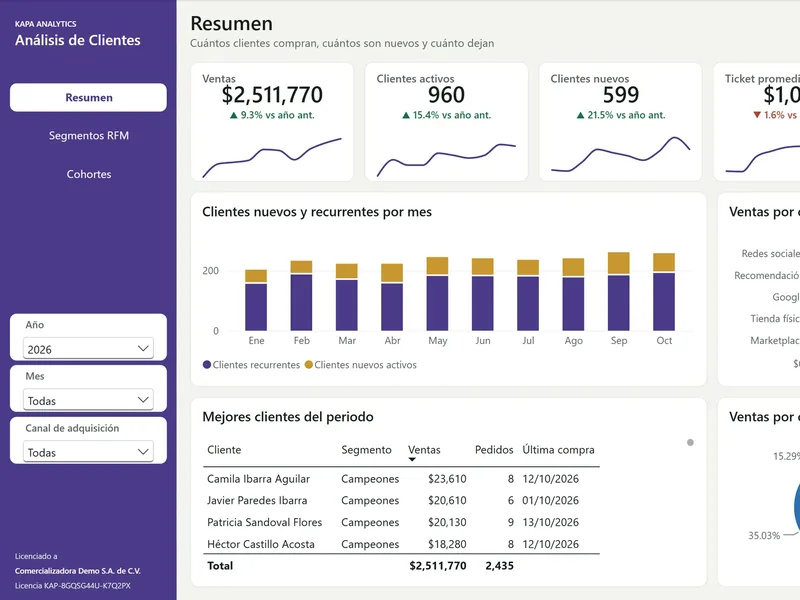Click the Mejores clientes del periodo title

[288, 417]
